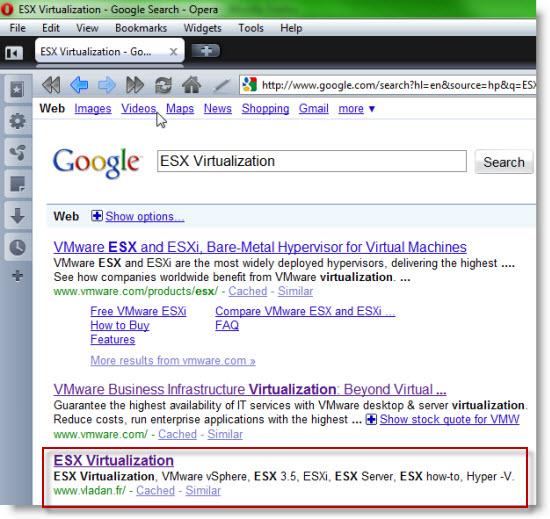Go to the Home page icon
The width and height of the screenshot is (550, 519).
pyautogui.click(x=191, y=85)
